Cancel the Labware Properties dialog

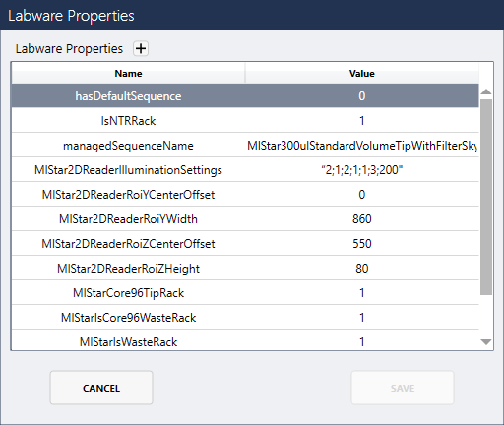pyautogui.click(x=101, y=388)
